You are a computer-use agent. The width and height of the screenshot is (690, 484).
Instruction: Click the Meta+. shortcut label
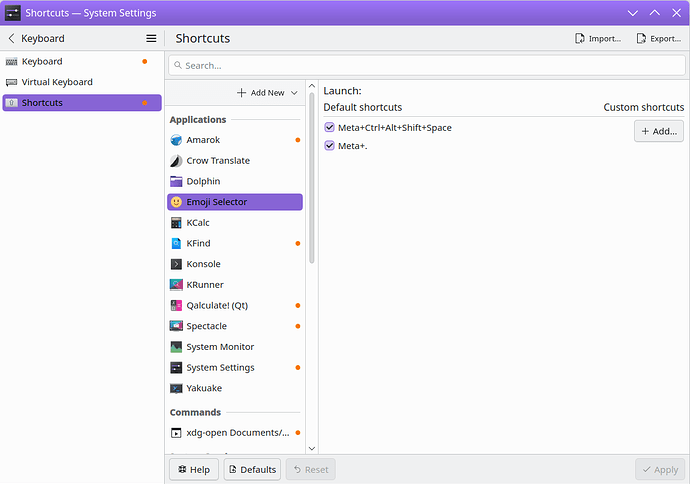pos(352,146)
